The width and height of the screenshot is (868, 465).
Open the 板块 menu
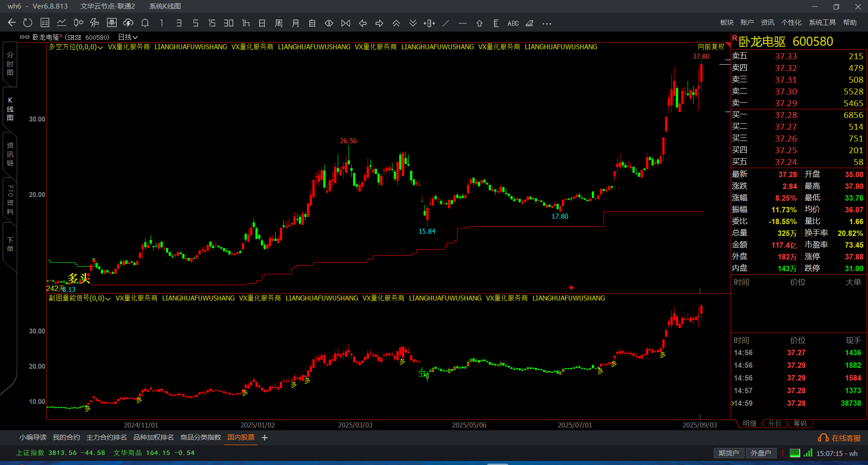tap(727, 23)
